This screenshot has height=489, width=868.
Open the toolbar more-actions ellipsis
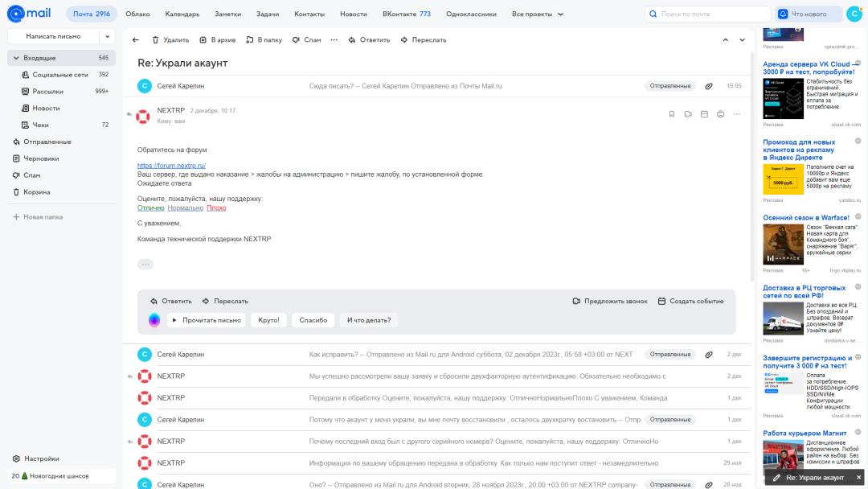(334, 40)
